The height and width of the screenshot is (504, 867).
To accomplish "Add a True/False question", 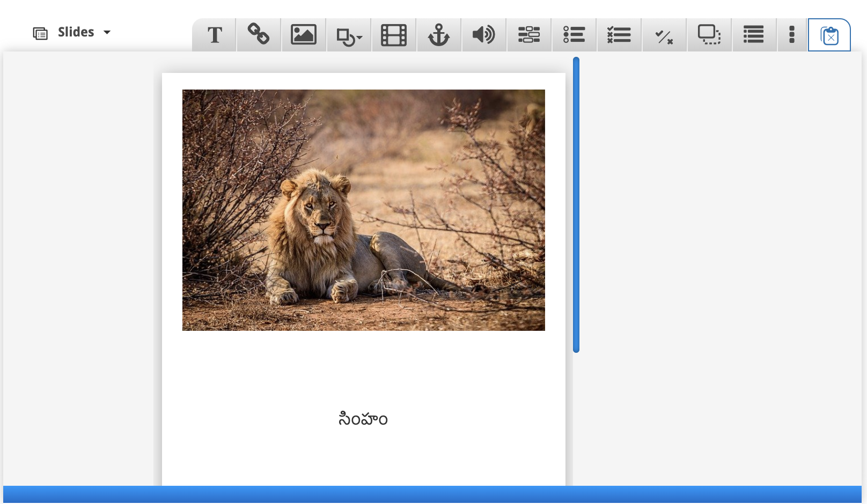I will (x=664, y=35).
